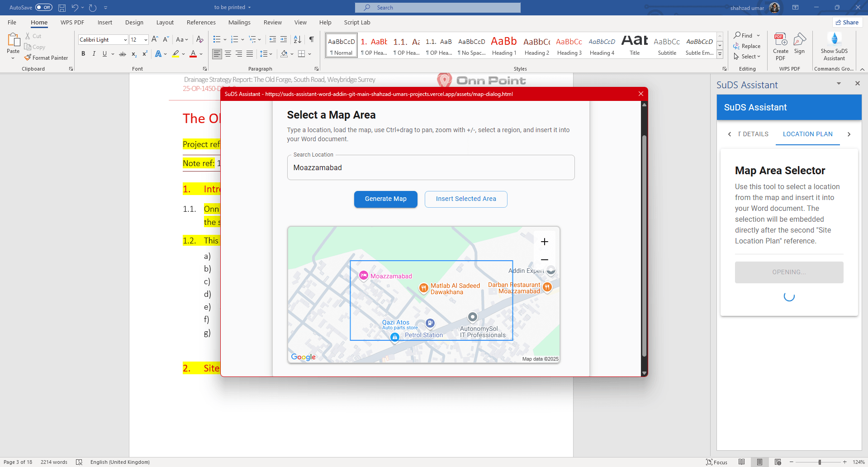
Task: Click the text highlight color button
Action: click(176, 54)
